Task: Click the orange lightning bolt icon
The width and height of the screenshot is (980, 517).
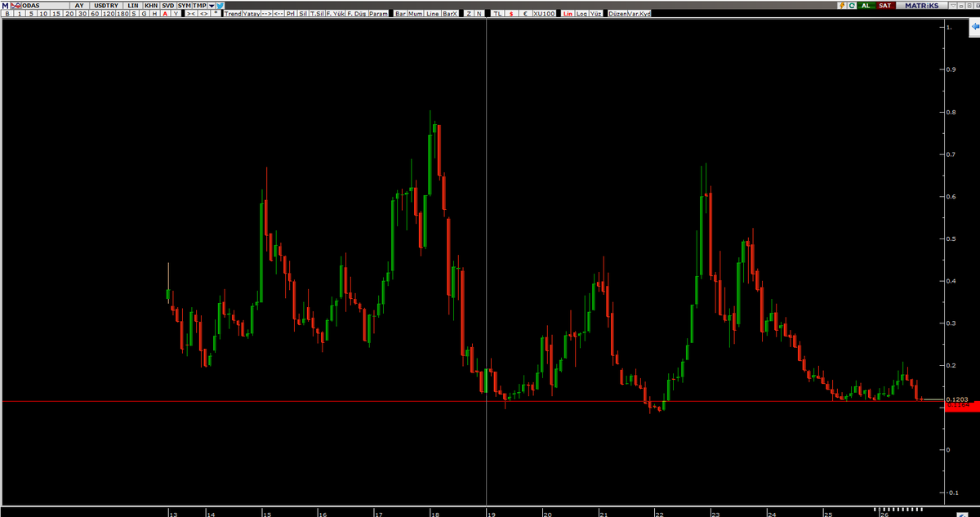Action: (842, 5)
